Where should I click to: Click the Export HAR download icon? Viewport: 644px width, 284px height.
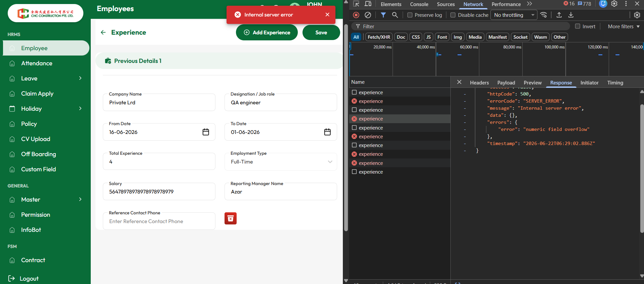pyautogui.click(x=571, y=15)
